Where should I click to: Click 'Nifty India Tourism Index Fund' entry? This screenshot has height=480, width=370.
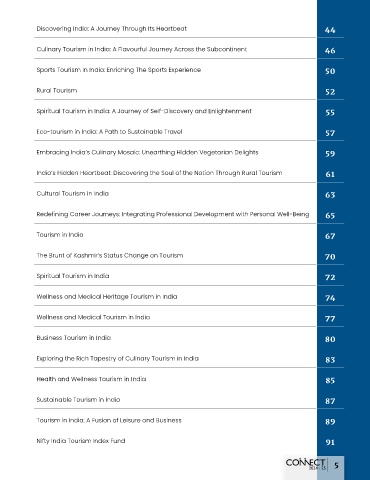pos(81,441)
